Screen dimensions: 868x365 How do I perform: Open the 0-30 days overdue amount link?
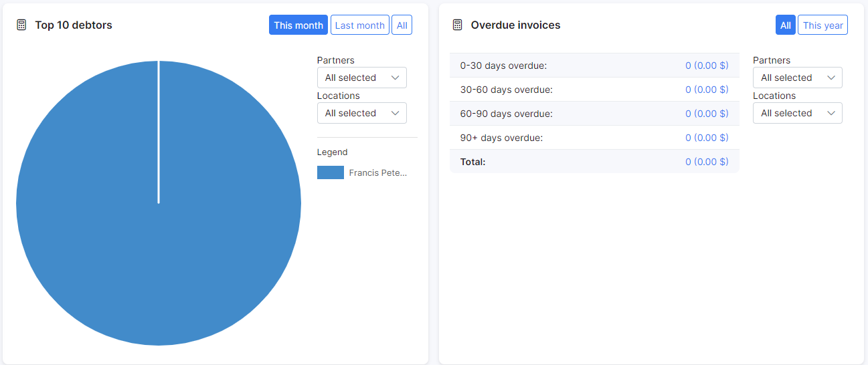(x=707, y=66)
